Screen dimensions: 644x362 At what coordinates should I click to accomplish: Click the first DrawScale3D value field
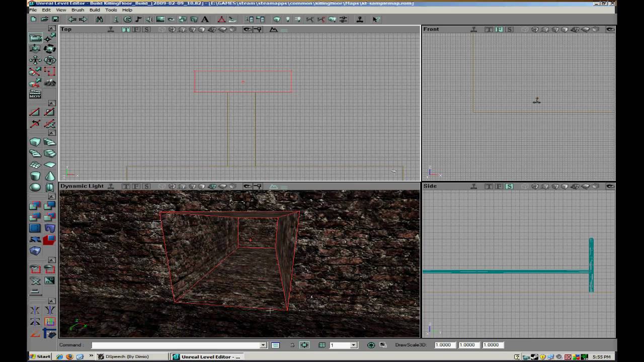click(445, 345)
